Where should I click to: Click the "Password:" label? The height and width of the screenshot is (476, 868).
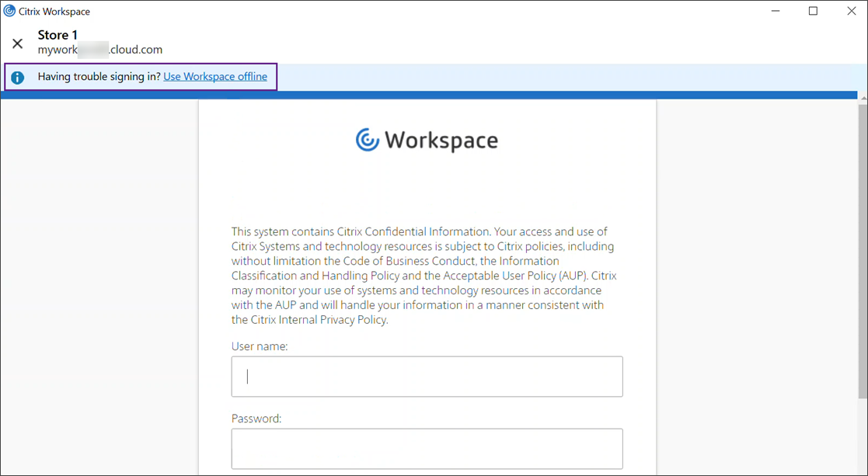point(256,419)
